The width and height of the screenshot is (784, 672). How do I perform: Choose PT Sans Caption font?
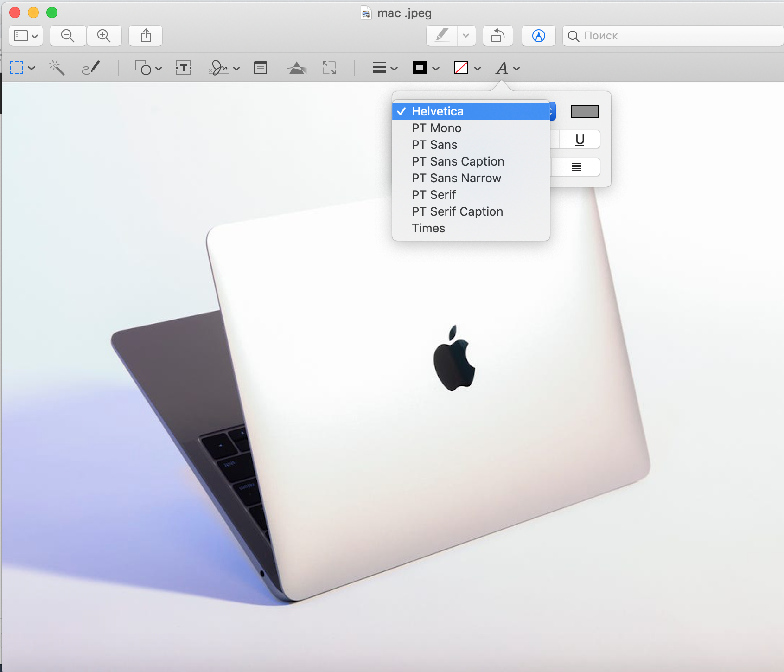coord(471,162)
